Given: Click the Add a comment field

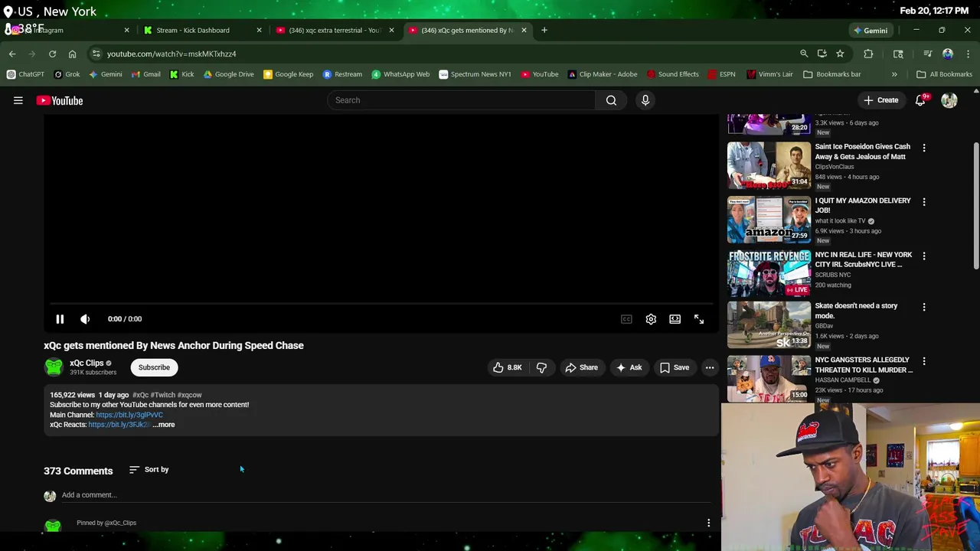Looking at the screenshot, I should pyautogui.click(x=385, y=495).
